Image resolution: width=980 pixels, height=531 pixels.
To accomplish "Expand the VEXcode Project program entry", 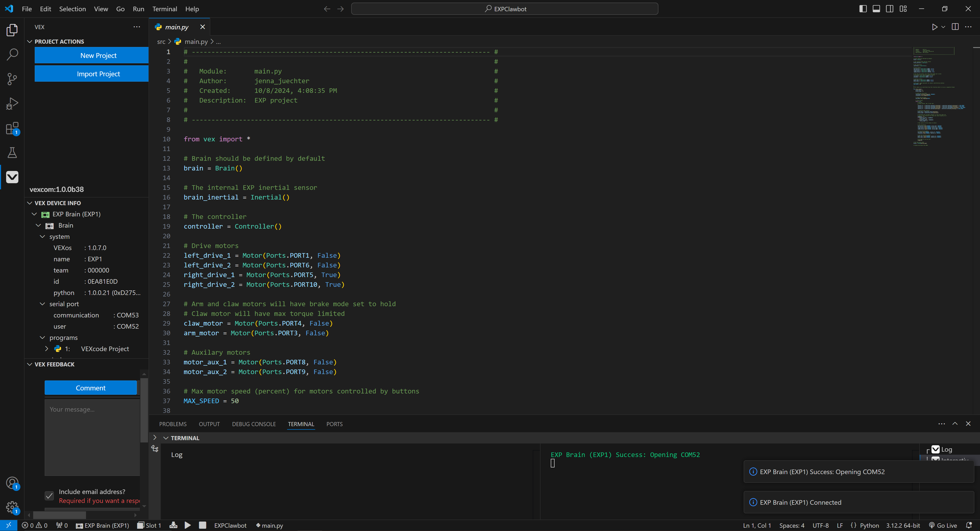I will click(x=46, y=348).
